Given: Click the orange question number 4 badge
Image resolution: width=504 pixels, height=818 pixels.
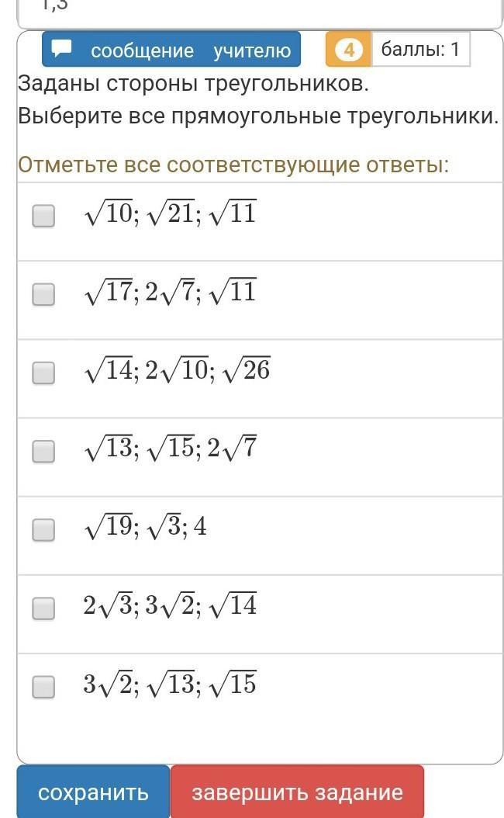Looking at the screenshot, I should tap(349, 50).
